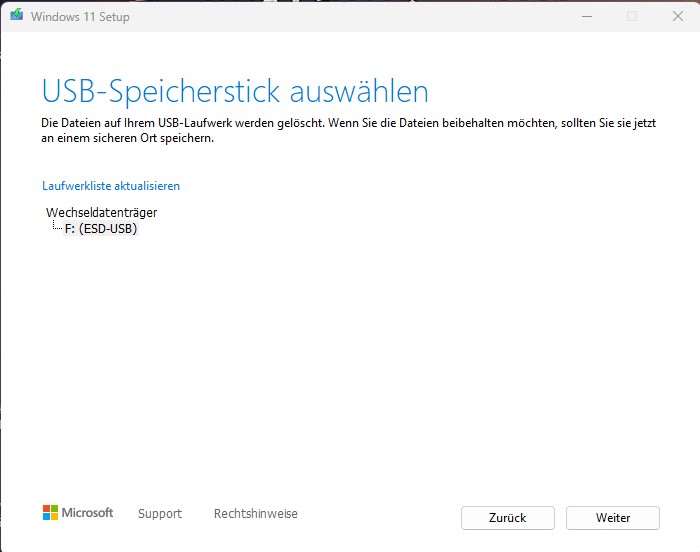Click the 'USB-Speicherstick auswählen' heading
Image resolution: width=700 pixels, height=552 pixels.
tap(235, 91)
